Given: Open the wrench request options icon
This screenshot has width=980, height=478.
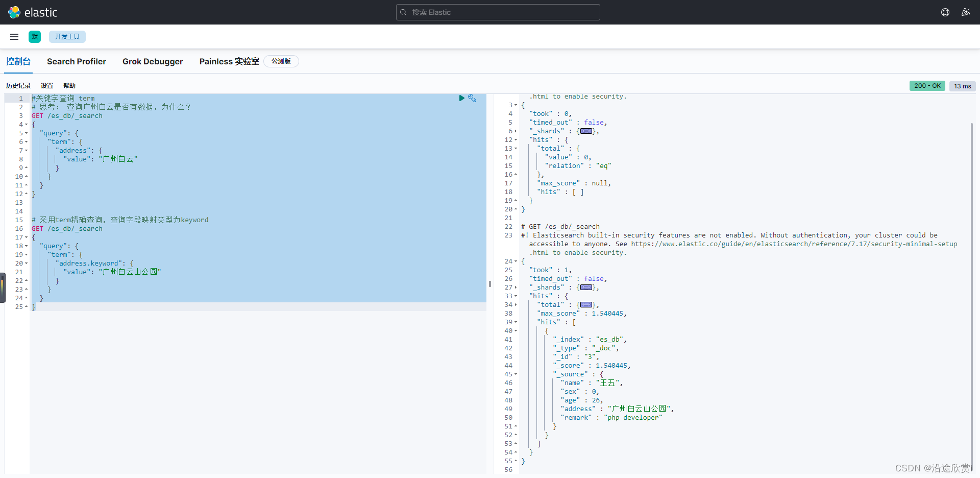Looking at the screenshot, I should point(472,98).
